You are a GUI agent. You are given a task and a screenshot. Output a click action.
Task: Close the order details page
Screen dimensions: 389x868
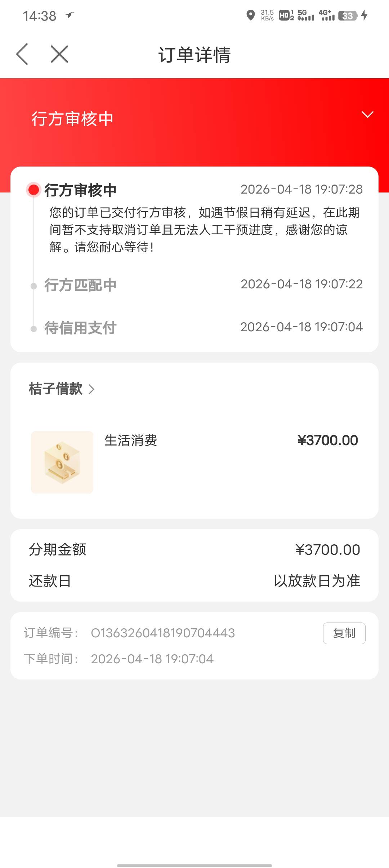tap(59, 54)
